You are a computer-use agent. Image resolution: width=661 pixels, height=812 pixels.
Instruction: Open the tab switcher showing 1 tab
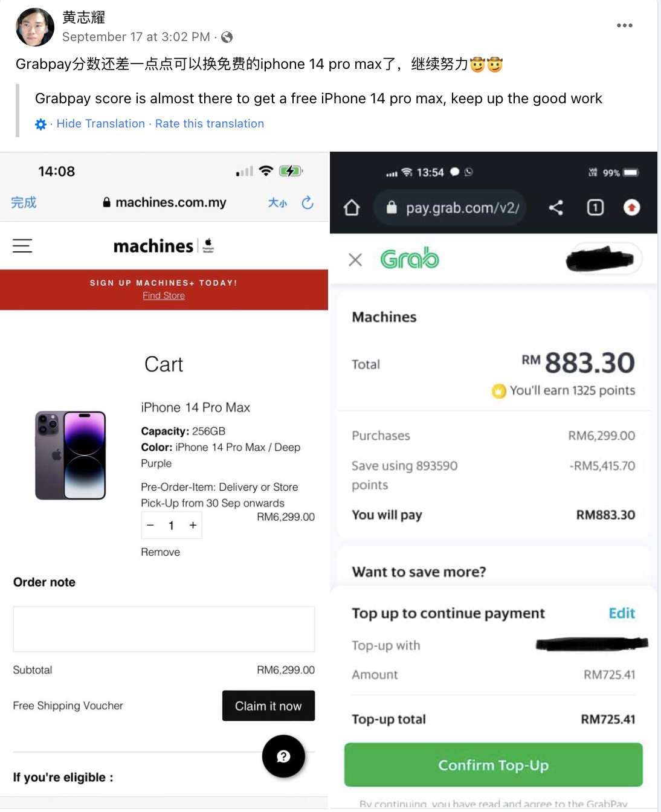pos(595,208)
